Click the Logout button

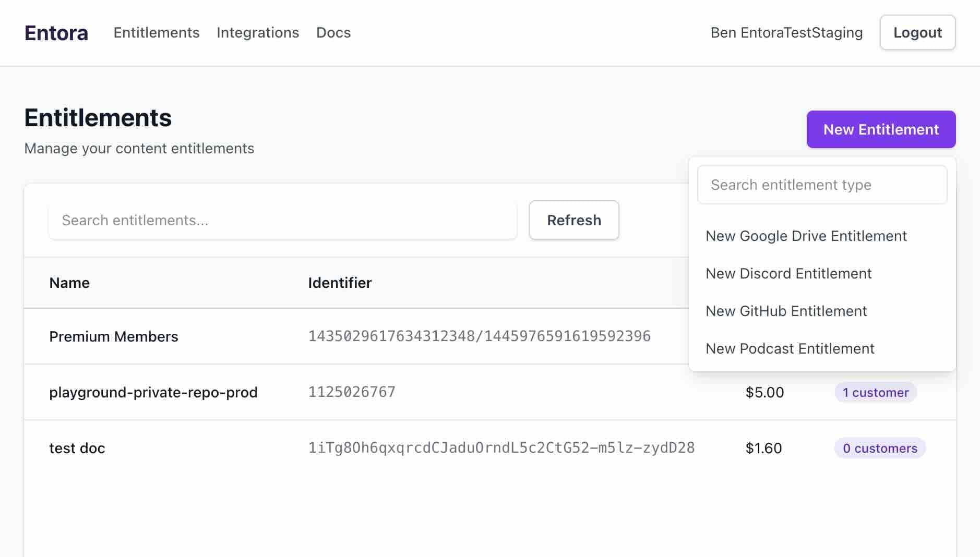[x=917, y=33]
